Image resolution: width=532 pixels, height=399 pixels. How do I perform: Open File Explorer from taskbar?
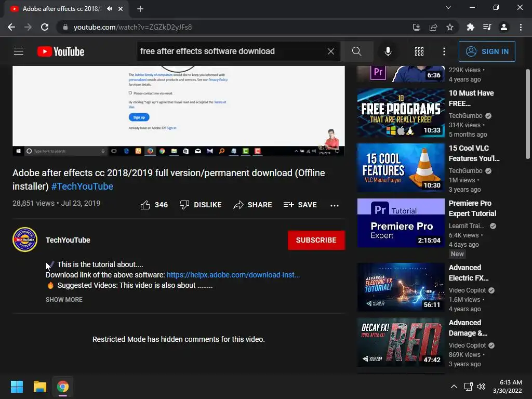[x=39, y=387]
